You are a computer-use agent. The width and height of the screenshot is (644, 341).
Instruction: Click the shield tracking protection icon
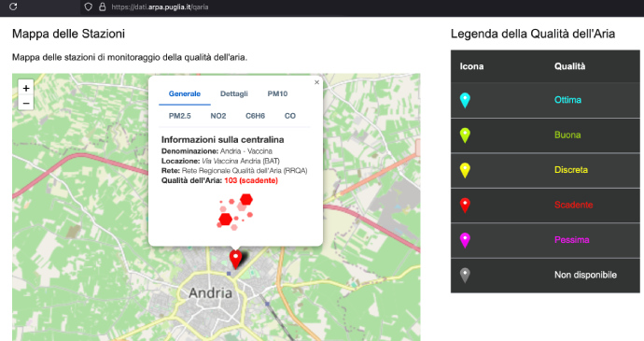tap(89, 7)
